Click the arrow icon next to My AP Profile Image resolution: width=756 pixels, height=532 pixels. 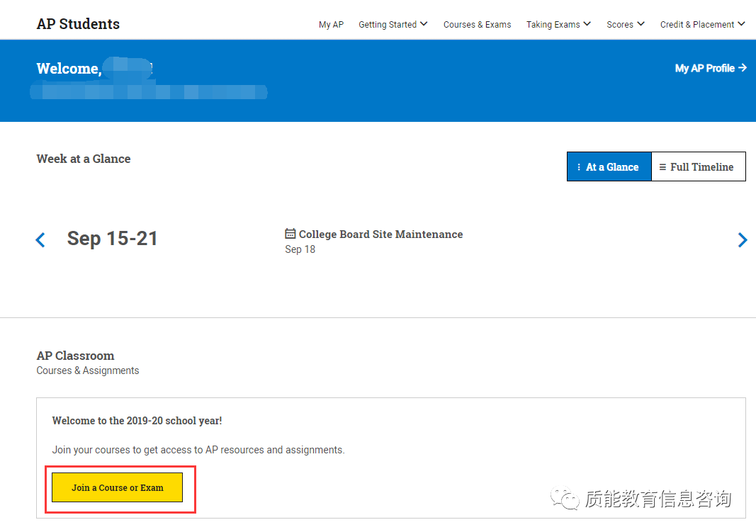pos(743,68)
